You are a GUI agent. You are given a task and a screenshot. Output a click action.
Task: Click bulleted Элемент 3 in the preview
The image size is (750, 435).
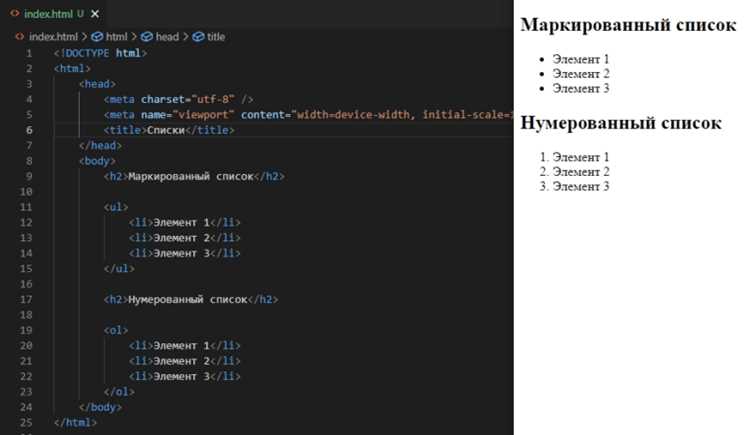coord(581,89)
